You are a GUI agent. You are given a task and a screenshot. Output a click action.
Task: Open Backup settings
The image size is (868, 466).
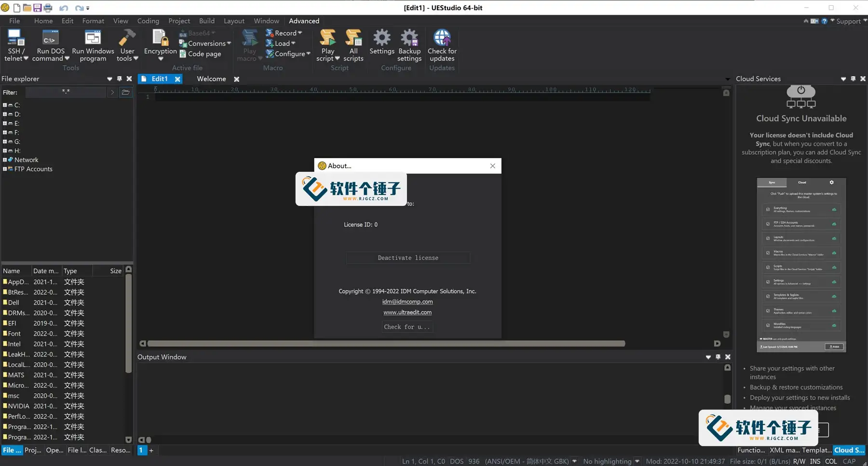pos(409,45)
